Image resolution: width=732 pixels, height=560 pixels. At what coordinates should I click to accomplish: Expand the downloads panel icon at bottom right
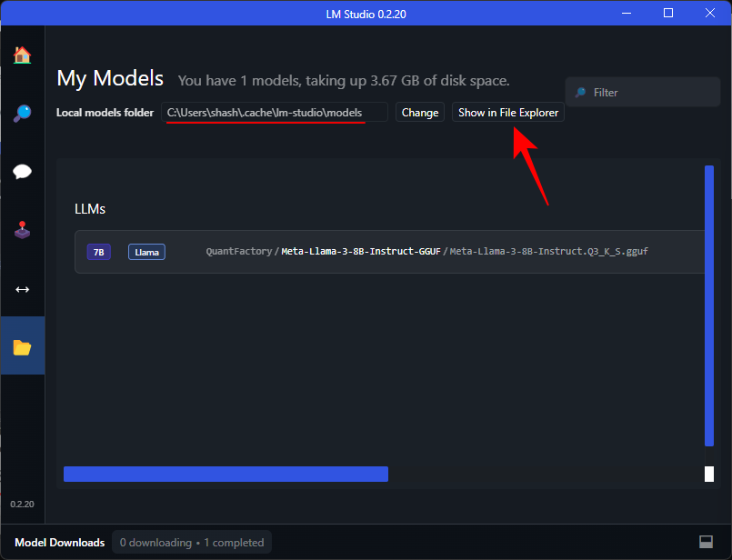click(x=706, y=542)
